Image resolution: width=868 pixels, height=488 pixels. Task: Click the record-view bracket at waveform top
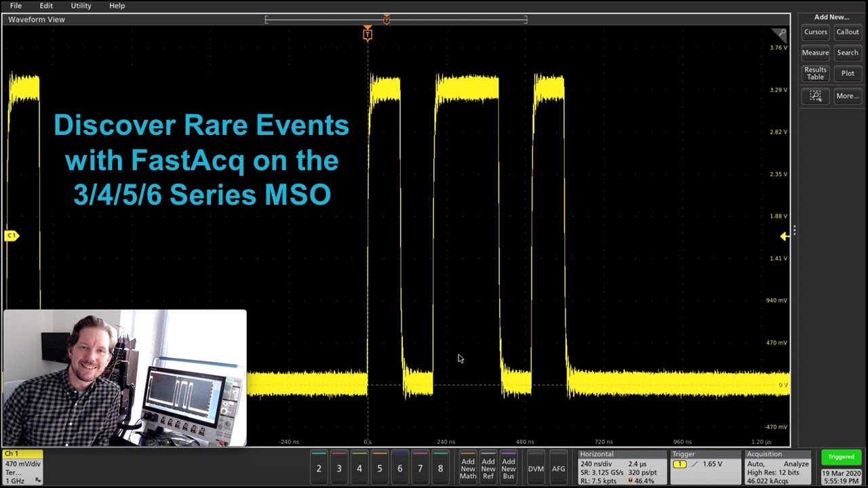tap(396, 20)
